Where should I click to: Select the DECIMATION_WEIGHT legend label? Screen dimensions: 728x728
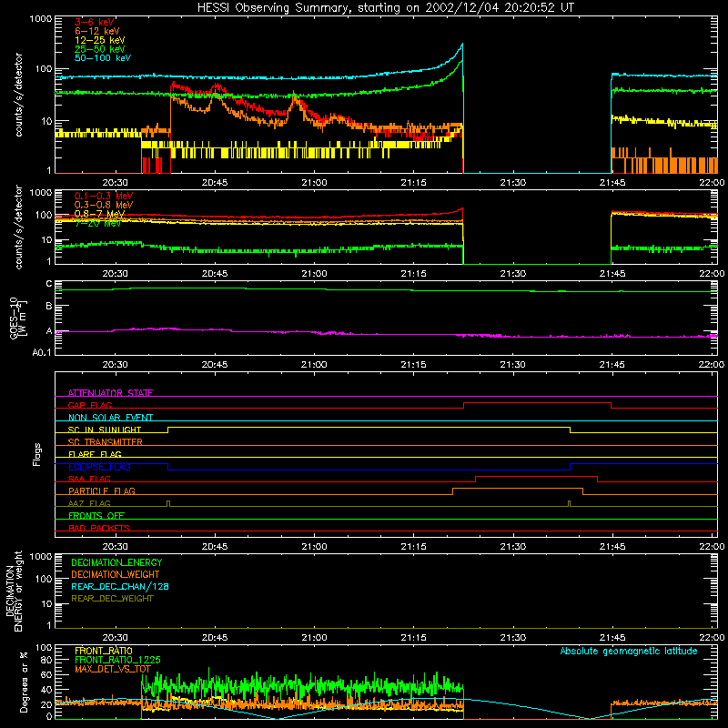[116, 575]
